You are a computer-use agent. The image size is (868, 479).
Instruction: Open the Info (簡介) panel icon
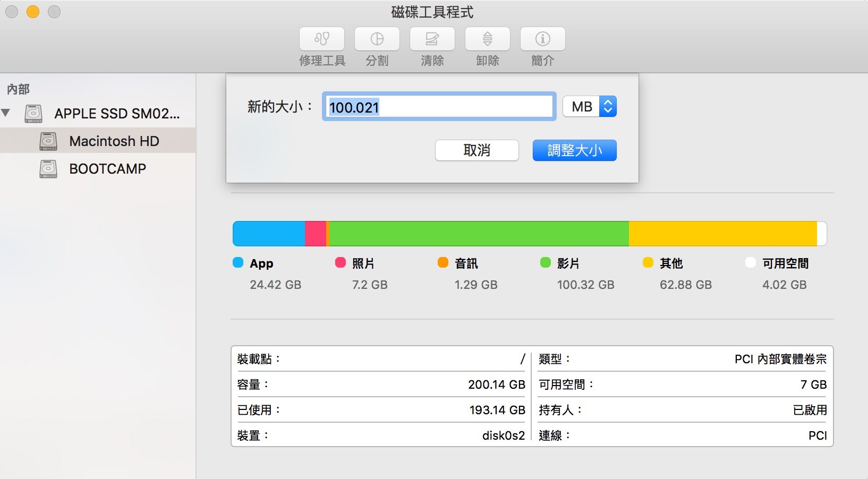point(542,38)
